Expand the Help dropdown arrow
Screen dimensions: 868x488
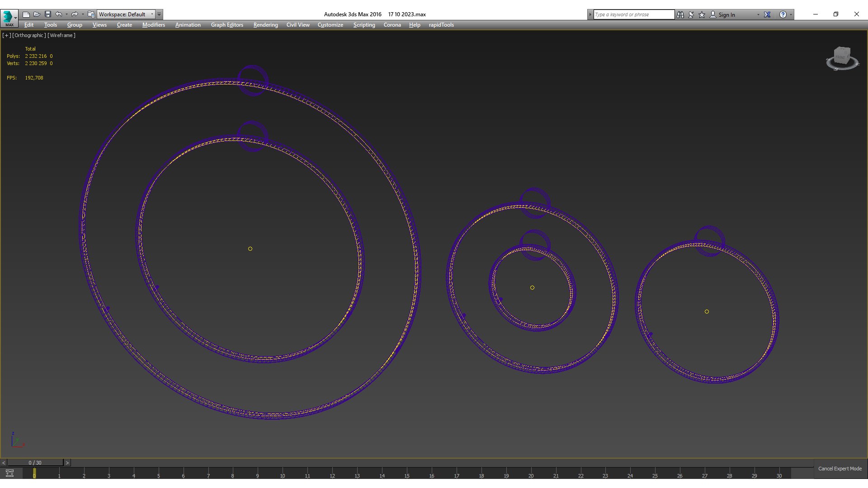791,14
